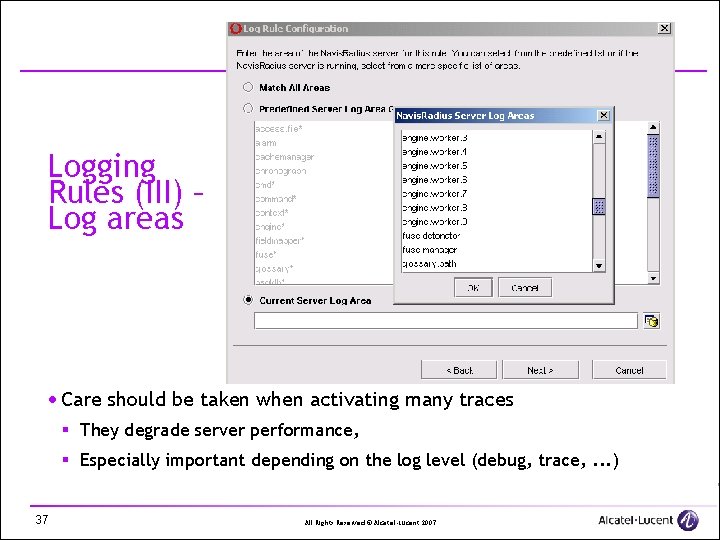Select engine.worker.6 in log areas list

click(x=435, y=180)
